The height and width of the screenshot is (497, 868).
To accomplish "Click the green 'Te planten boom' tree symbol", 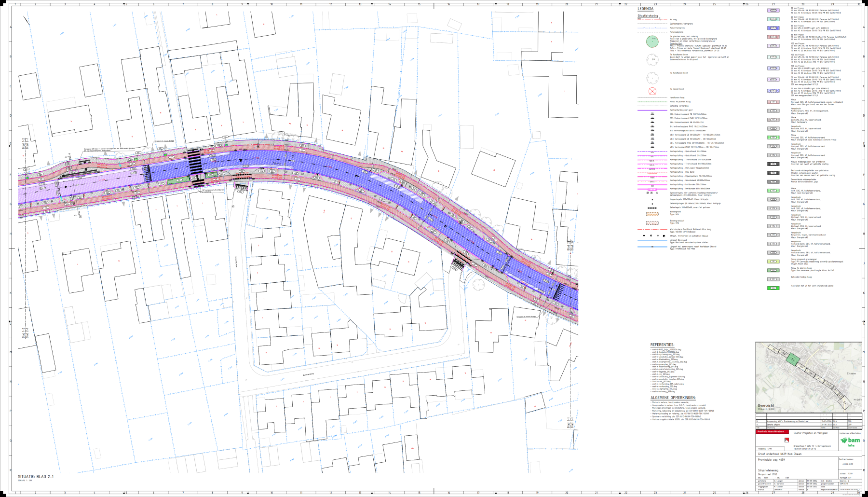I will (652, 41).
